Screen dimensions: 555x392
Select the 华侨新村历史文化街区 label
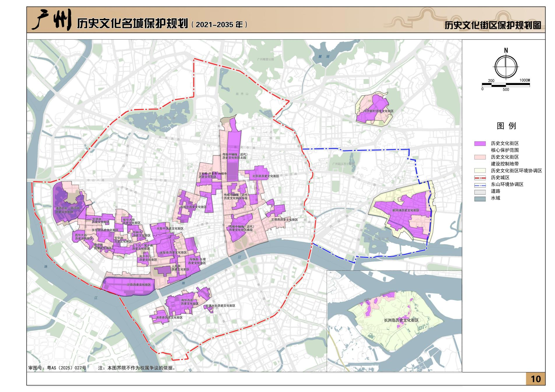[378, 111]
